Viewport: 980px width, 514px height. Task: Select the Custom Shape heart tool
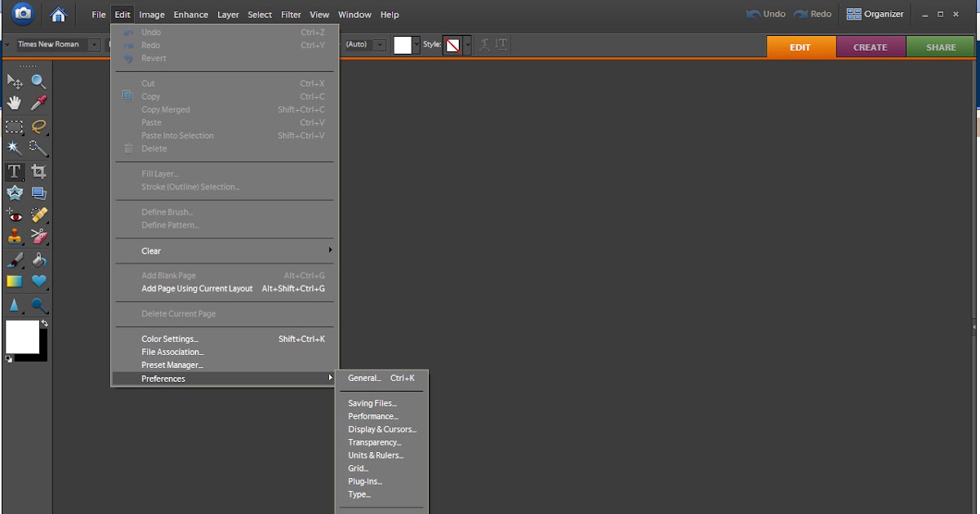38,281
